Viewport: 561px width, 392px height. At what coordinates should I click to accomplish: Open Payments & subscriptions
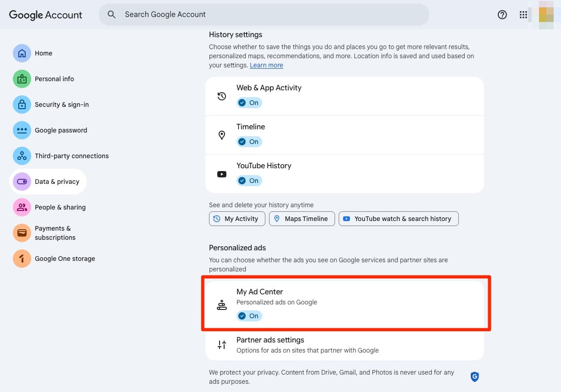coord(55,233)
